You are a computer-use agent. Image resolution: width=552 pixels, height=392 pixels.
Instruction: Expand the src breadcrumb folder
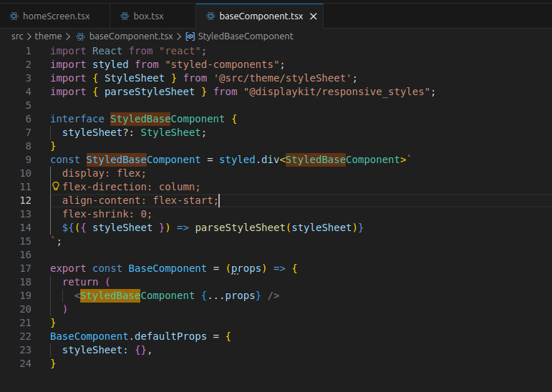pyautogui.click(x=17, y=36)
